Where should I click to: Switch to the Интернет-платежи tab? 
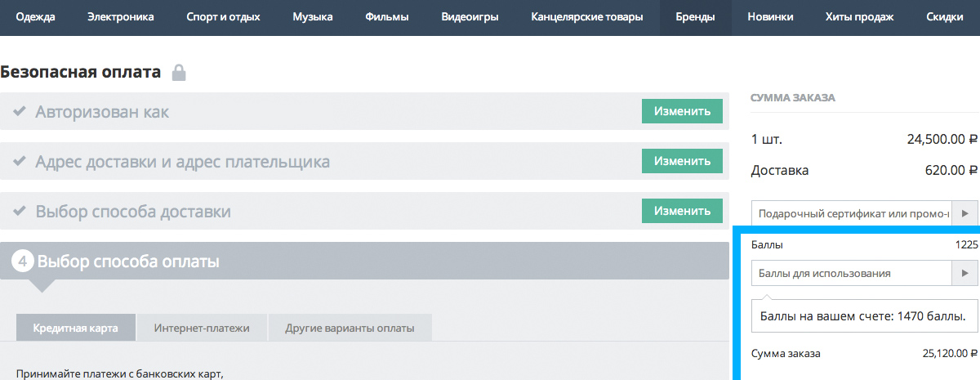(202, 329)
